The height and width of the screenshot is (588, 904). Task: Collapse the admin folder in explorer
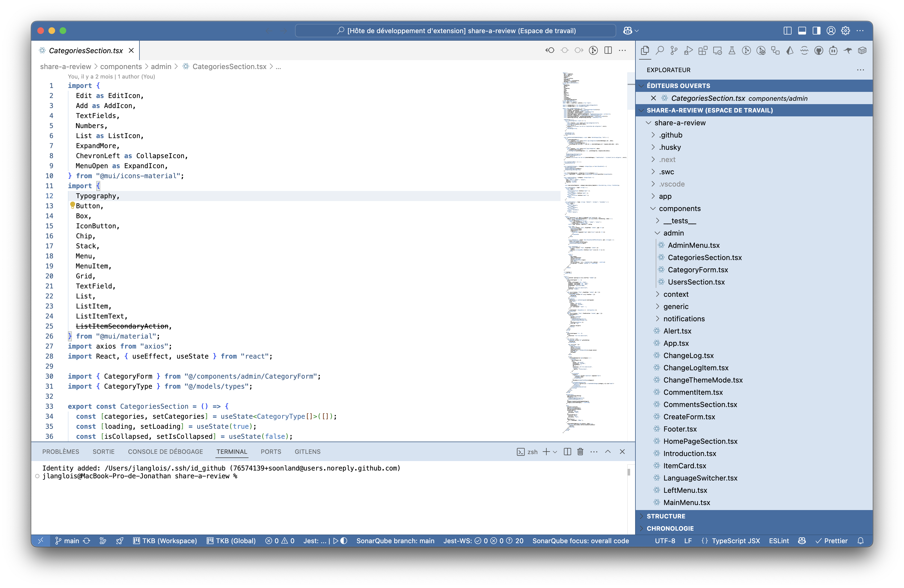point(673,233)
